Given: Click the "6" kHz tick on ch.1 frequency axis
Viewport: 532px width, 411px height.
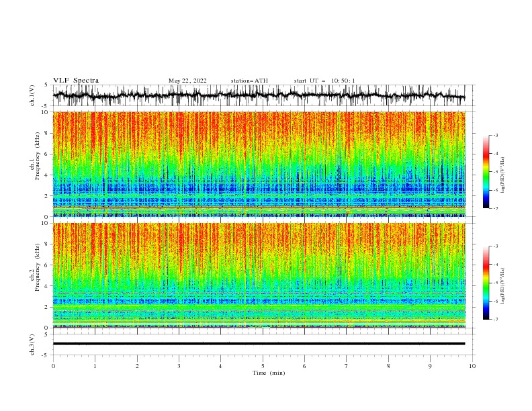Looking at the screenshot, I should tap(46, 154).
